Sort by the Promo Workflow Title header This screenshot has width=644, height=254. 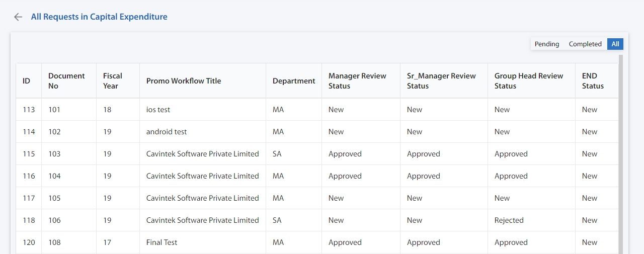tap(184, 81)
